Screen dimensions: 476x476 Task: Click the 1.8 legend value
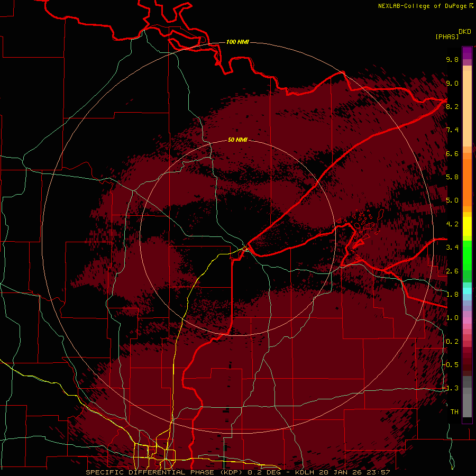tap(452, 295)
